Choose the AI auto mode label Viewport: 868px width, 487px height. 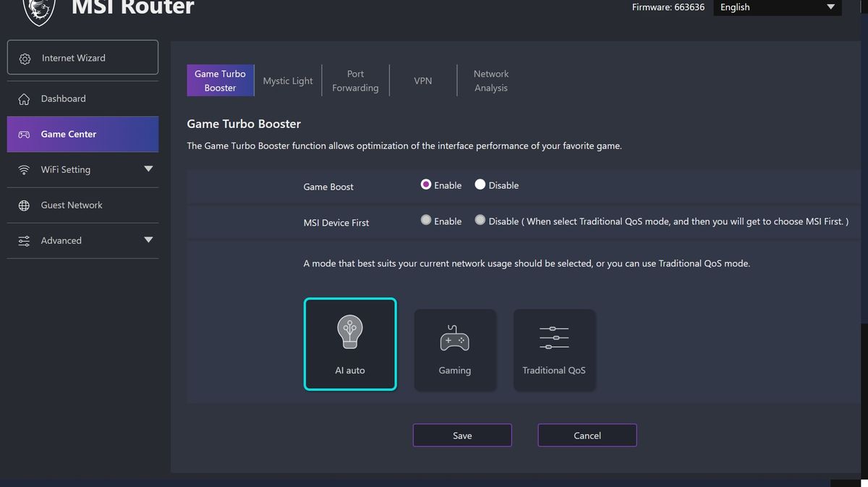(x=350, y=370)
